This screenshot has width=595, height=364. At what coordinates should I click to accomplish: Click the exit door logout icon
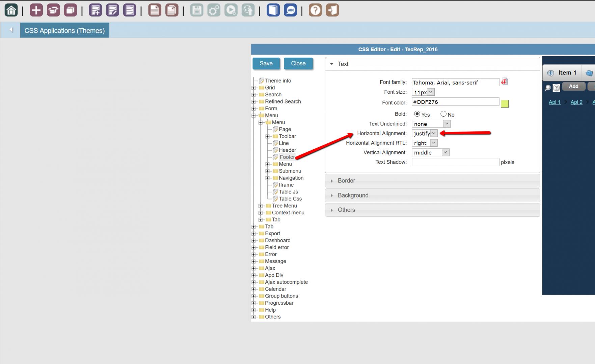332,10
